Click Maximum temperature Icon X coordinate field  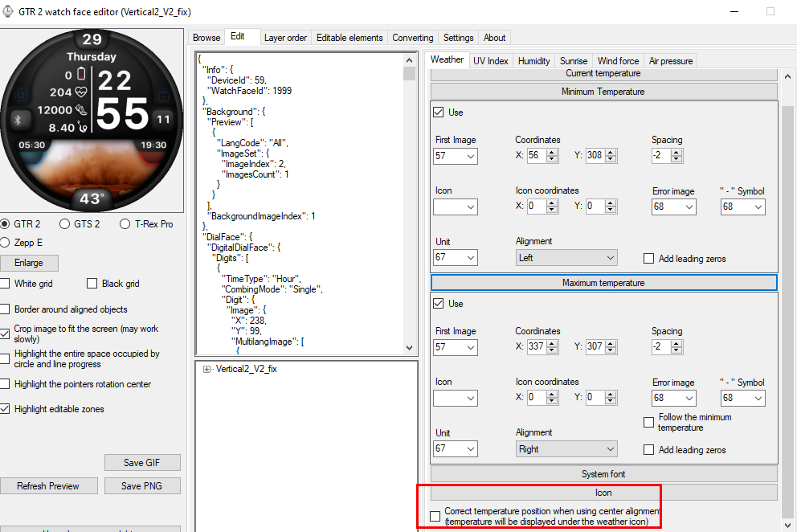(536, 398)
